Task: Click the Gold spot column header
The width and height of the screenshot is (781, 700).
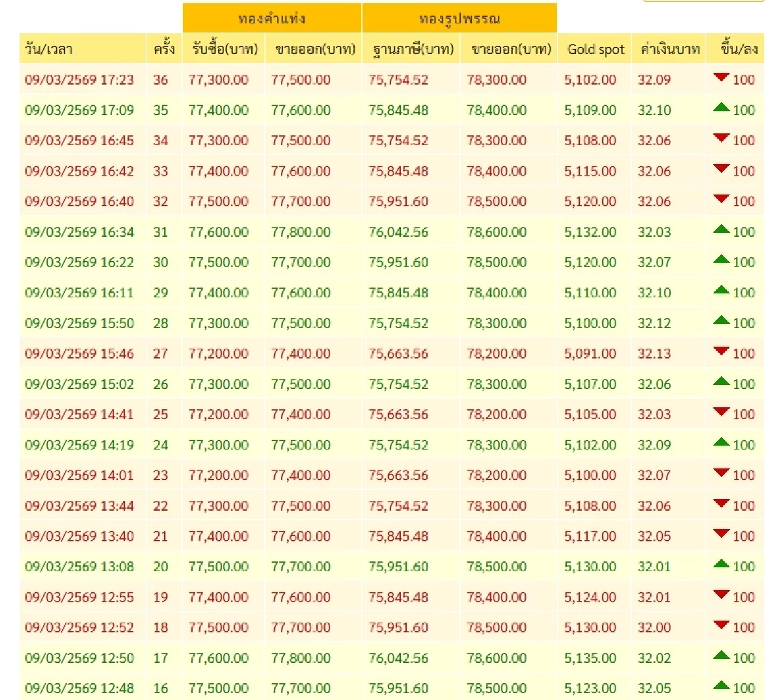Action: (x=595, y=49)
